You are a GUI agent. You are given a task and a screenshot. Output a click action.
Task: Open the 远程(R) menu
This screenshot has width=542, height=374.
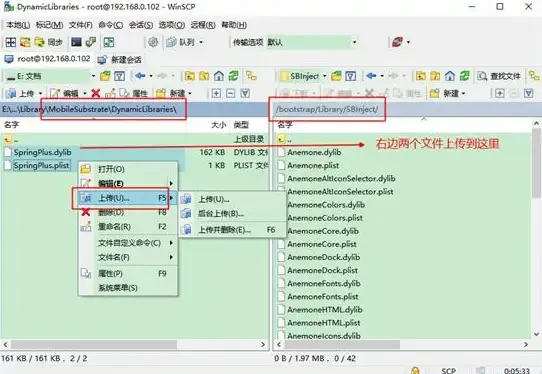click(203, 25)
